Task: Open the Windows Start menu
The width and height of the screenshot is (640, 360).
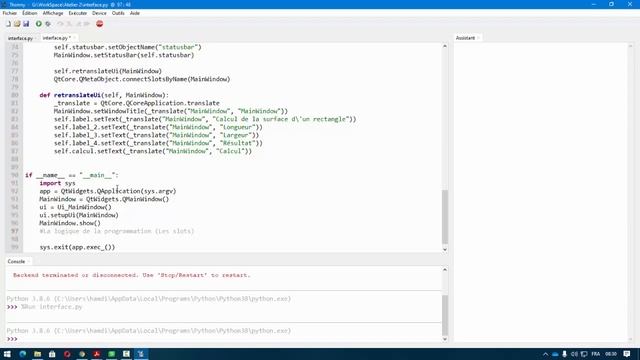Action: click(7, 354)
